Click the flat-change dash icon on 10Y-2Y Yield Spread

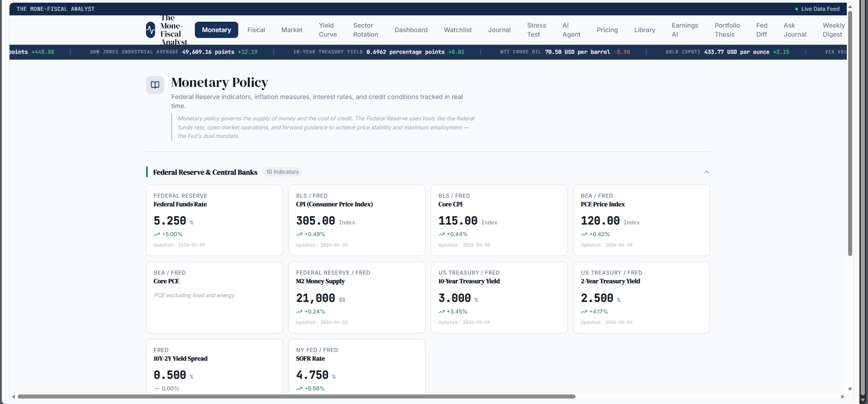point(157,389)
